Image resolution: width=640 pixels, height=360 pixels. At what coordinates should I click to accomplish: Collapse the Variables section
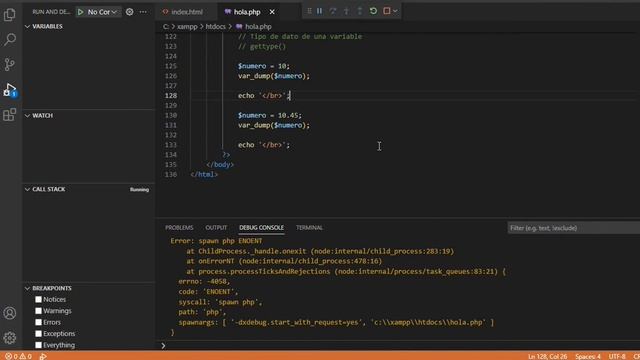[x=27, y=26]
